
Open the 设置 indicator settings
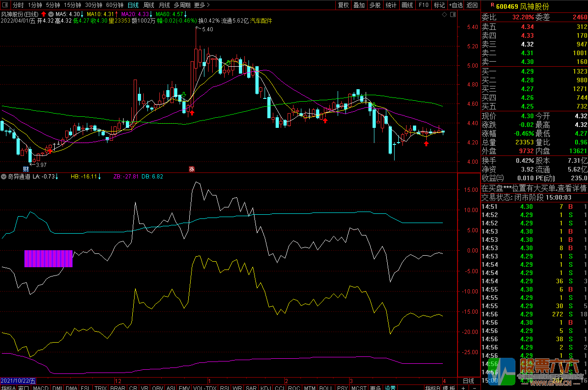pyautogui.click(x=390, y=388)
